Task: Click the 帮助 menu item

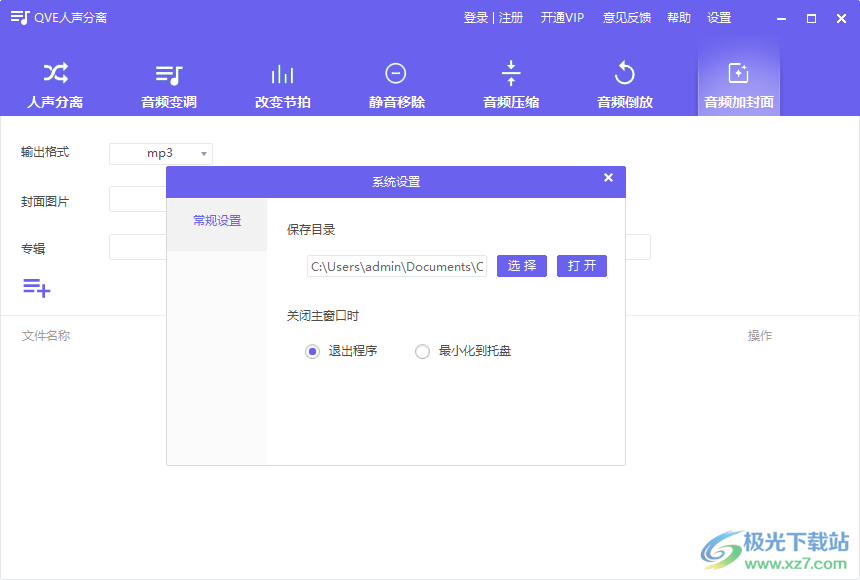Action: [x=678, y=17]
